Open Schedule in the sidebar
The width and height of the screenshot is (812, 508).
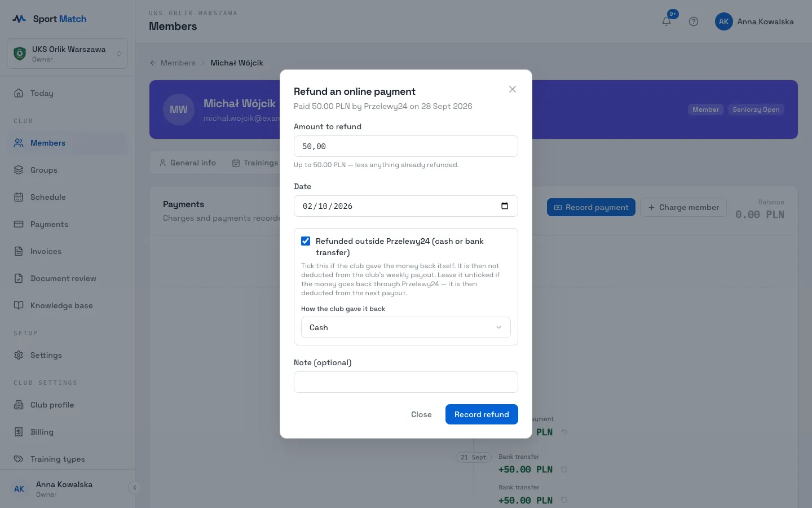68,197
